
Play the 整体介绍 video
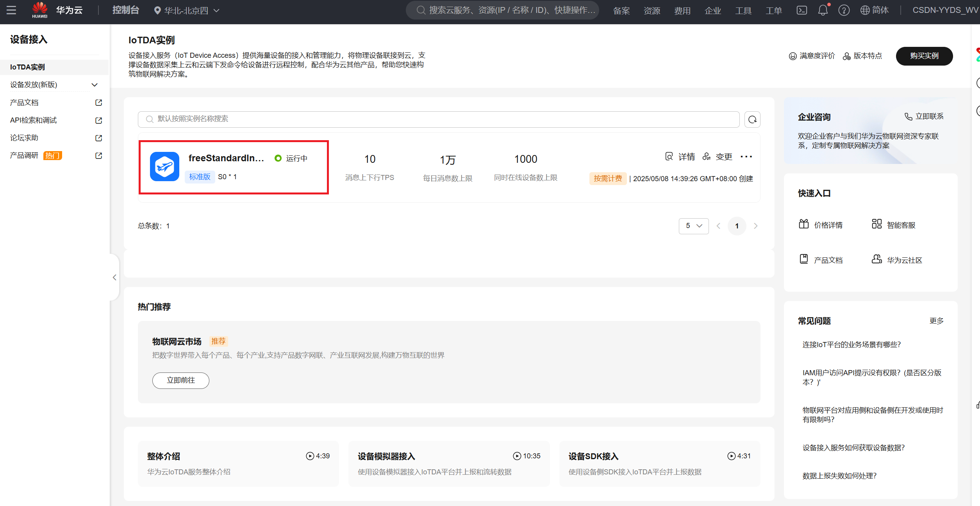[x=310, y=456]
